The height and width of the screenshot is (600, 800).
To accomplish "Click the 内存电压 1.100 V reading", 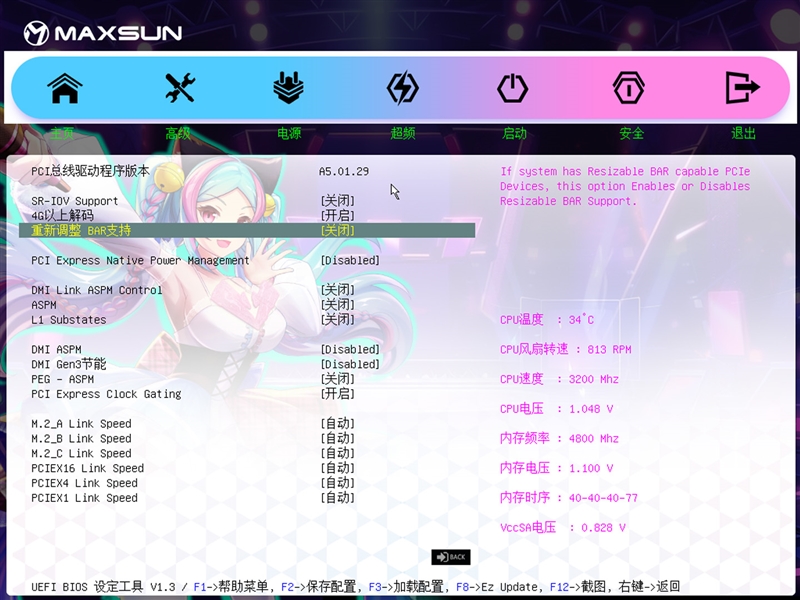I will (x=556, y=468).
